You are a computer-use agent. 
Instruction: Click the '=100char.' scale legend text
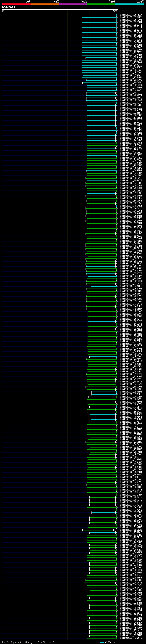pyautogui.click(x=111, y=642)
